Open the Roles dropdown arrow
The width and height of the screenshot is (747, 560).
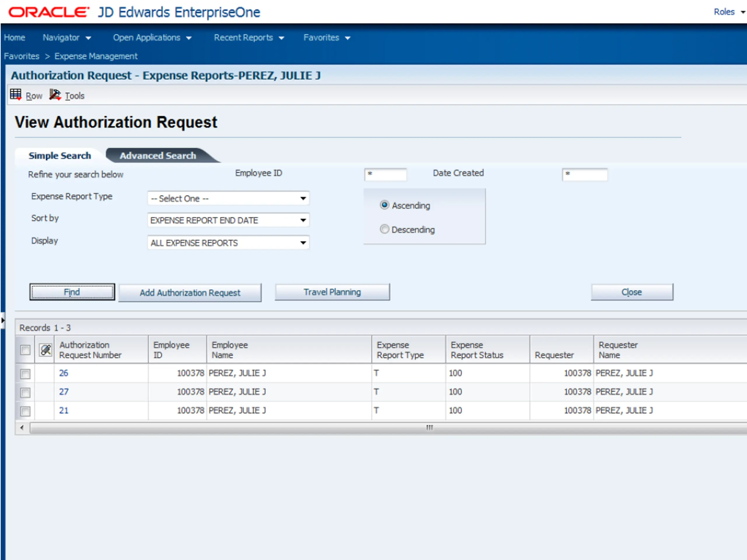point(743,12)
